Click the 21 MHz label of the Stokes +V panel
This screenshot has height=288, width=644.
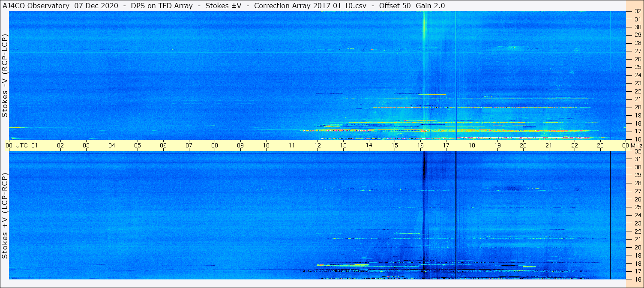click(x=637, y=239)
